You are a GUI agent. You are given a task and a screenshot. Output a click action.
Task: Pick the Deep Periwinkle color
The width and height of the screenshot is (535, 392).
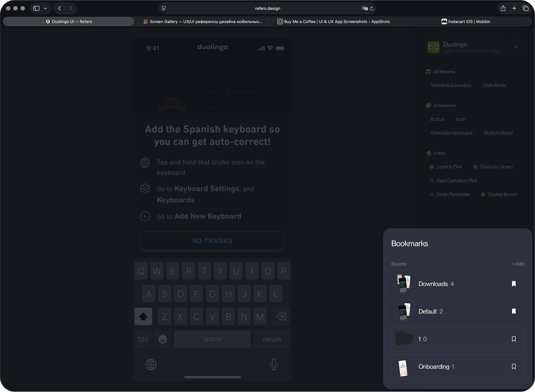[x=450, y=194]
